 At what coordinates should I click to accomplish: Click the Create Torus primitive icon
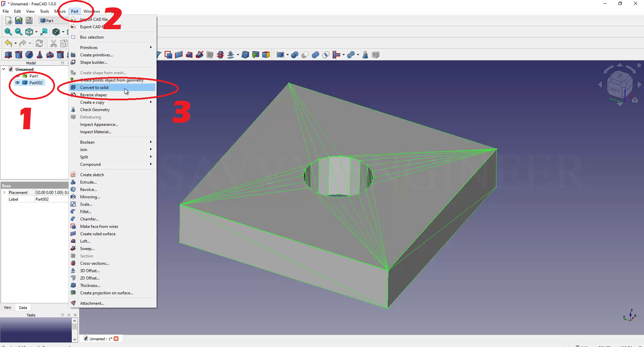coord(50,55)
